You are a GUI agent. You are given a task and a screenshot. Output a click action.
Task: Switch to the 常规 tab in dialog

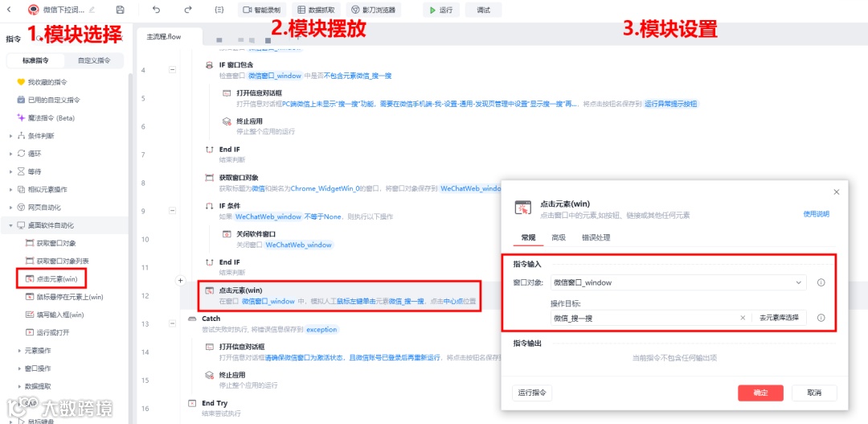pos(528,238)
